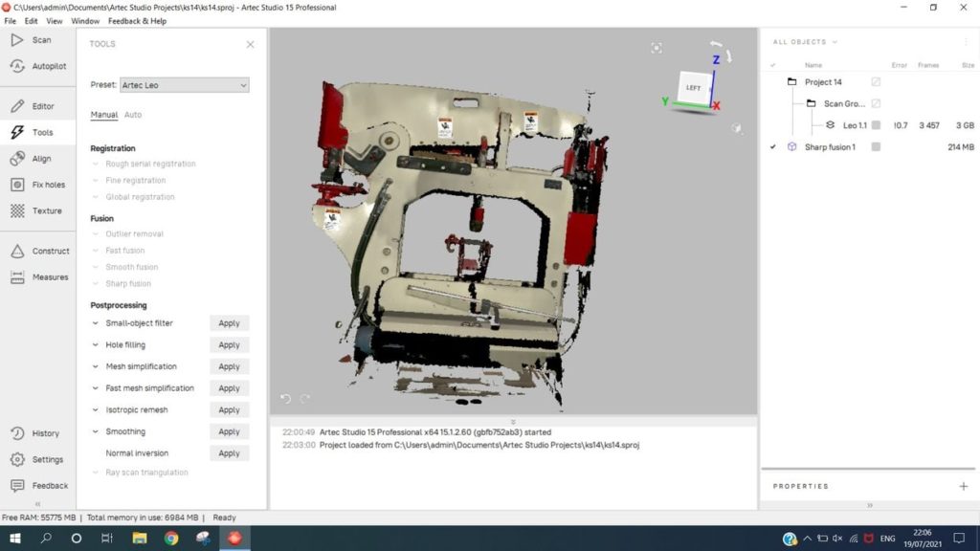Open the Preset dropdown showing Artec Leo
Image resolution: width=980 pixels, height=551 pixels.
coord(184,85)
